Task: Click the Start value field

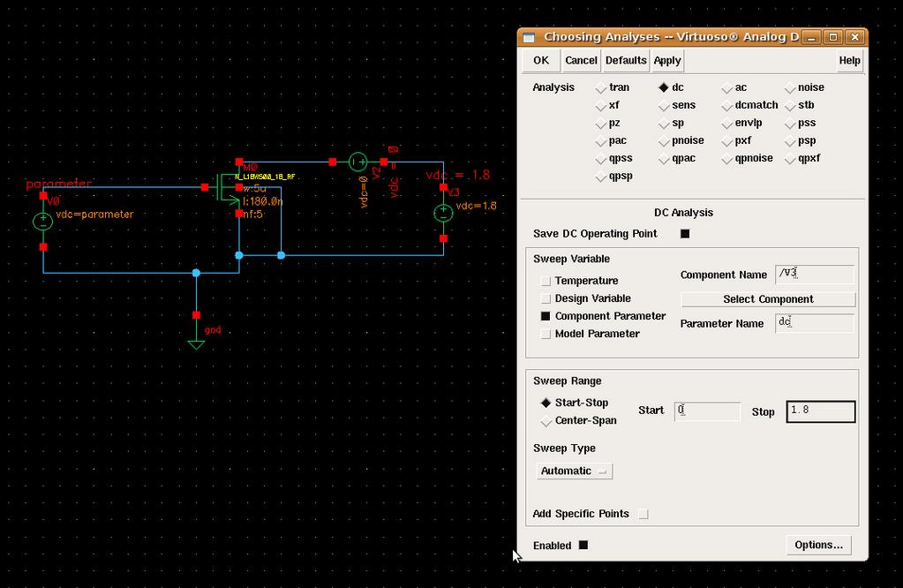Action: [x=707, y=411]
